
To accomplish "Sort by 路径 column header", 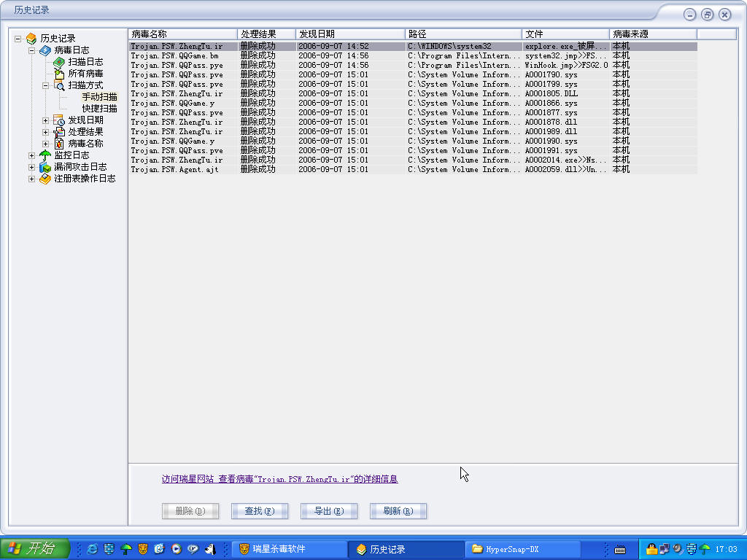I will [463, 34].
